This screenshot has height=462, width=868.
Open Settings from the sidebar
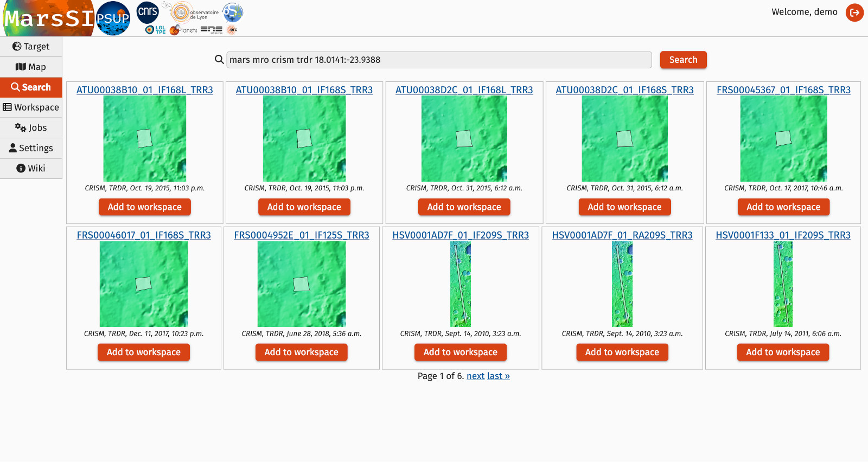click(31, 148)
